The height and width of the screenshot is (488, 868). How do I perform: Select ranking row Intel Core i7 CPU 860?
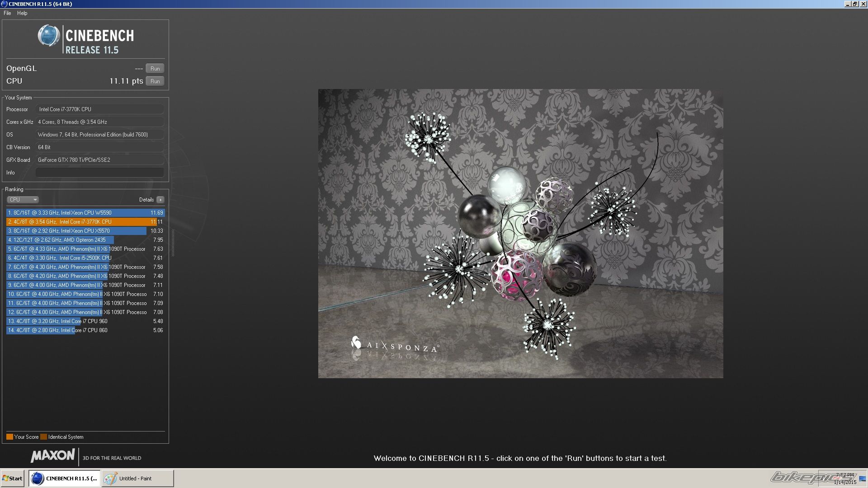[x=85, y=330]
